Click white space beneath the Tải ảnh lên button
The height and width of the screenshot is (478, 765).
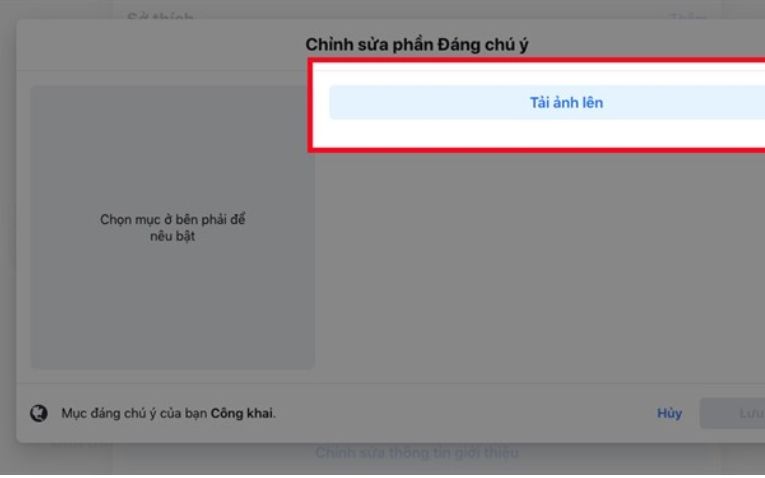click(x=539, y=133)
